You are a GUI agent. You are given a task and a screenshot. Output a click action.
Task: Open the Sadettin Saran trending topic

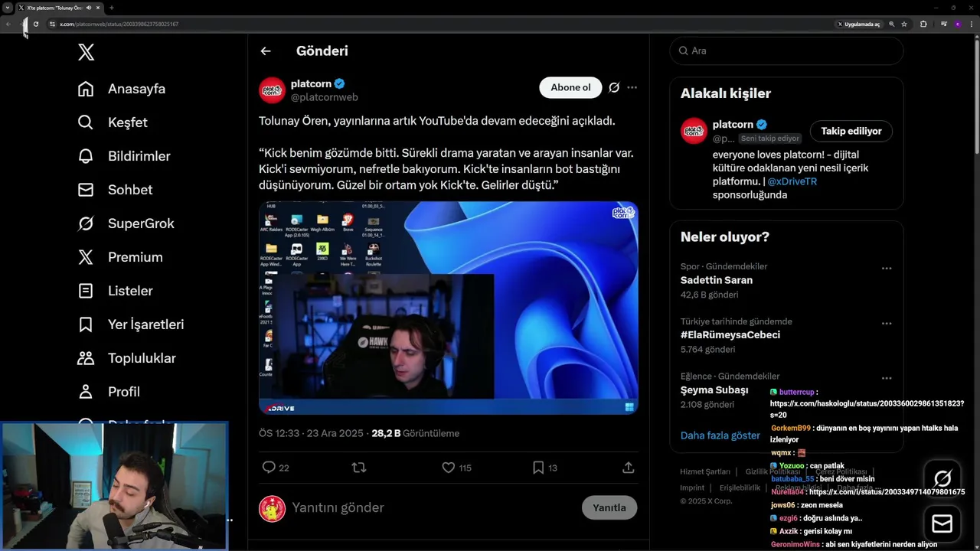(x=717, y=280)
